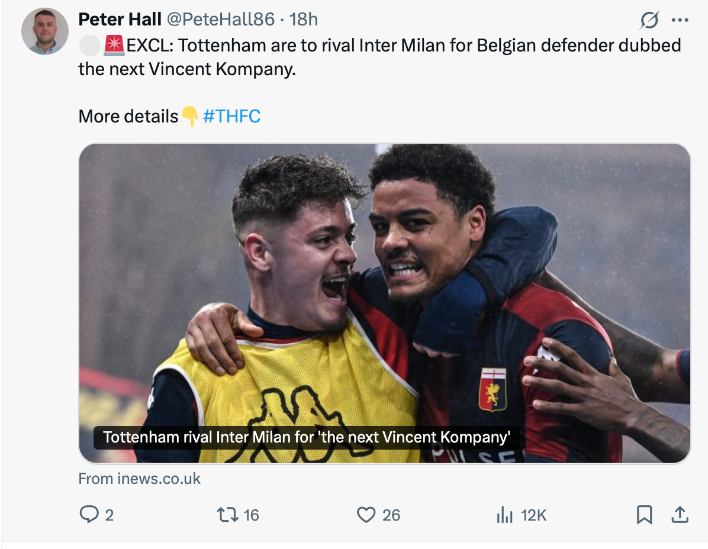Click the 'next Vincent Kompany' image caption
The image size is (708, 549).
(x=307, y=437)
